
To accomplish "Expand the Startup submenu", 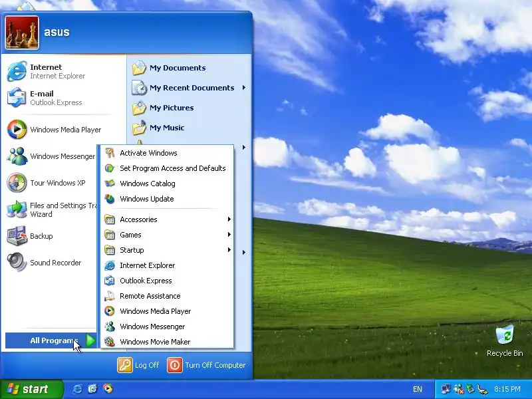I will (x=167, y=250).
